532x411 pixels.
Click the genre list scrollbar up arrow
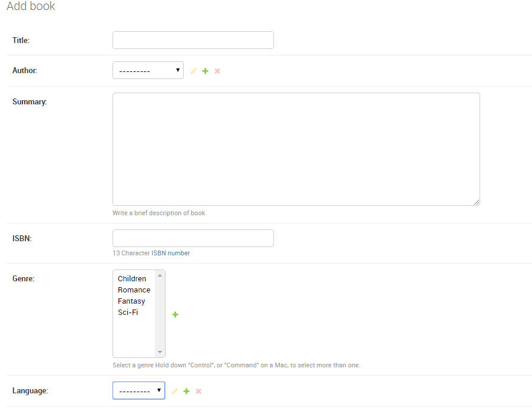[x=160, y=275]
